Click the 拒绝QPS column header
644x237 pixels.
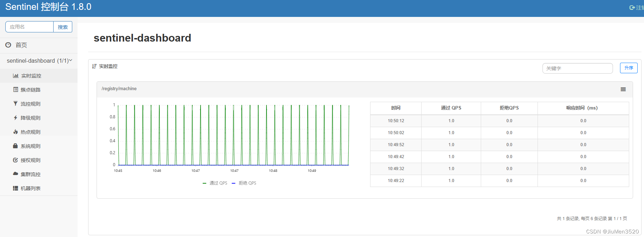509,108
